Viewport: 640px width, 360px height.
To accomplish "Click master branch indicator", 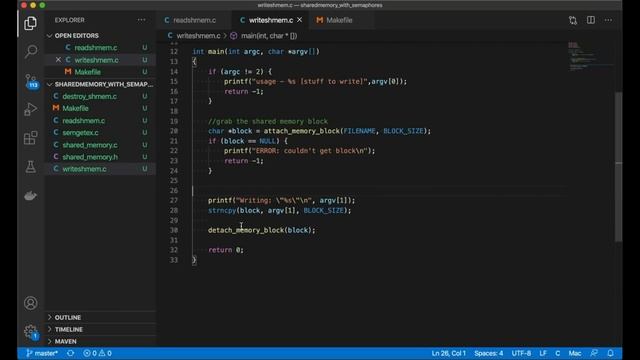I will [x=42, y=353].
